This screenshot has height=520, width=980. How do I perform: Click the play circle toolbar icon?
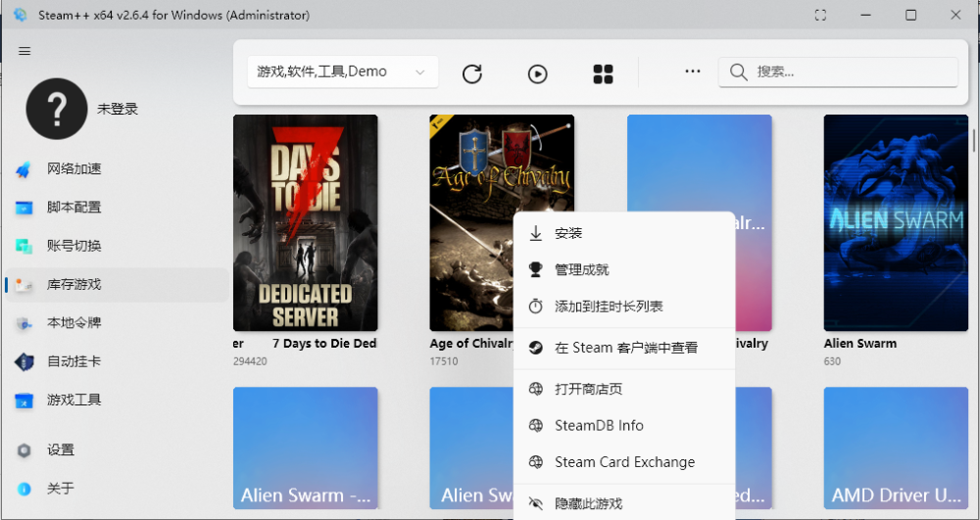pos(537,73)
